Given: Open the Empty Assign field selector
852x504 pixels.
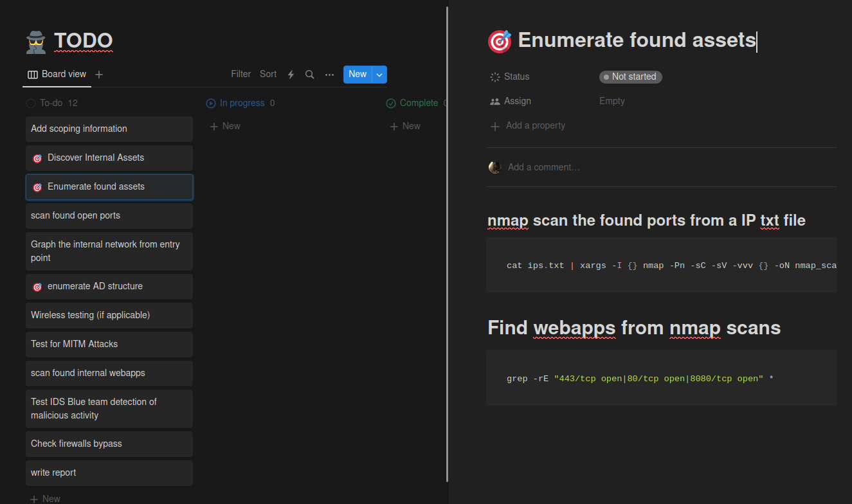Looking at the screenshot, I should point(612,101).
